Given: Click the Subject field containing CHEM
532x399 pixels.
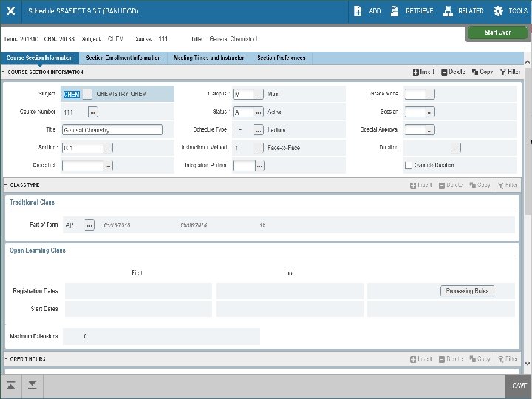Looking at the screenshot, I should click(72, 94).
